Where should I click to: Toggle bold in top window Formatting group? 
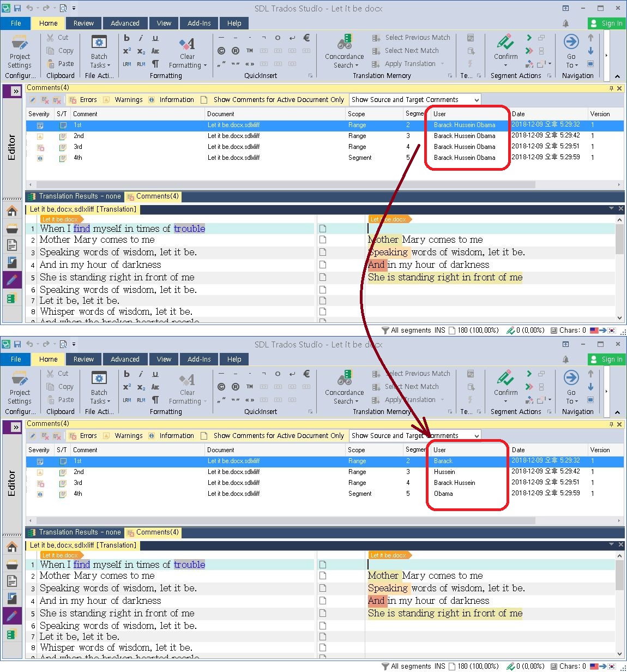pyautogui.click(x=127, y=38)
